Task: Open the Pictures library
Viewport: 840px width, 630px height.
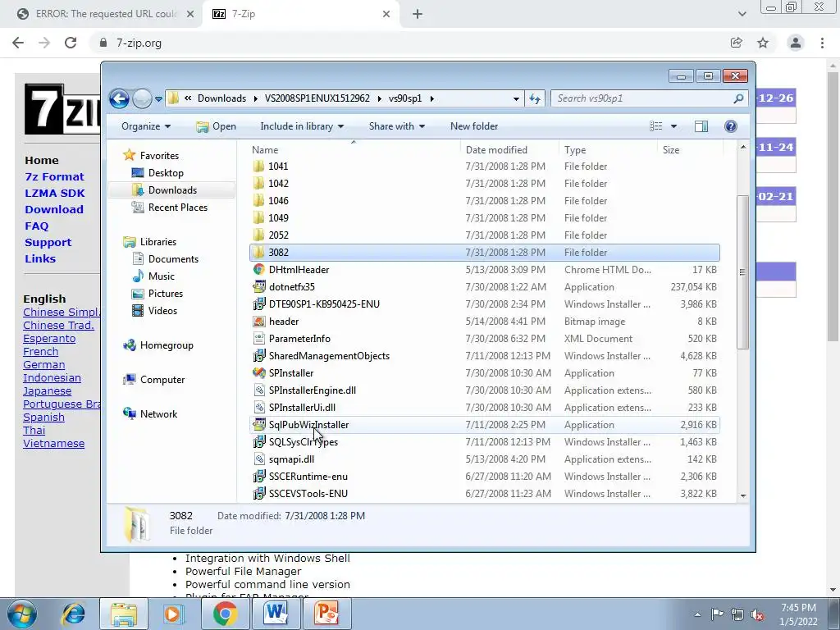Action: [x=165, y=294]
